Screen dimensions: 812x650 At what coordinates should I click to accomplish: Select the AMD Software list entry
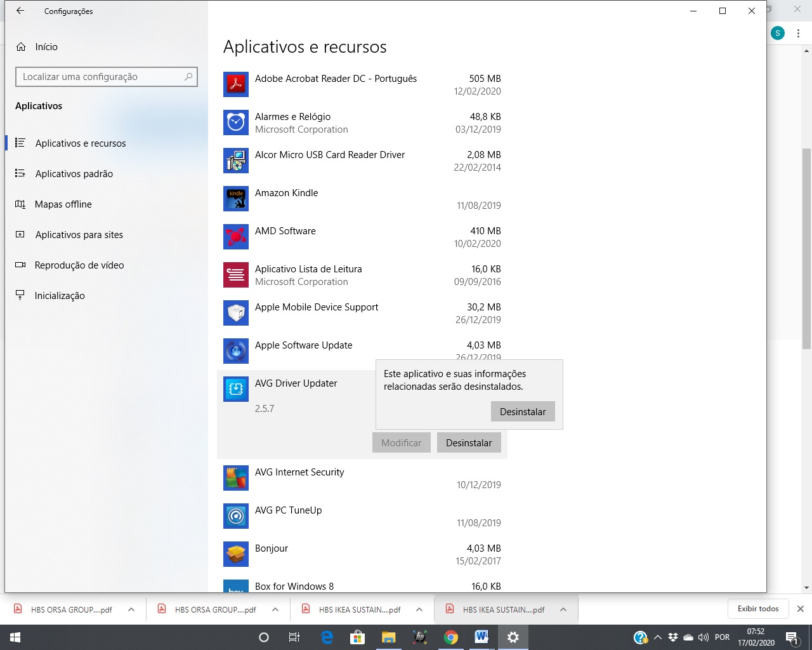362,237
